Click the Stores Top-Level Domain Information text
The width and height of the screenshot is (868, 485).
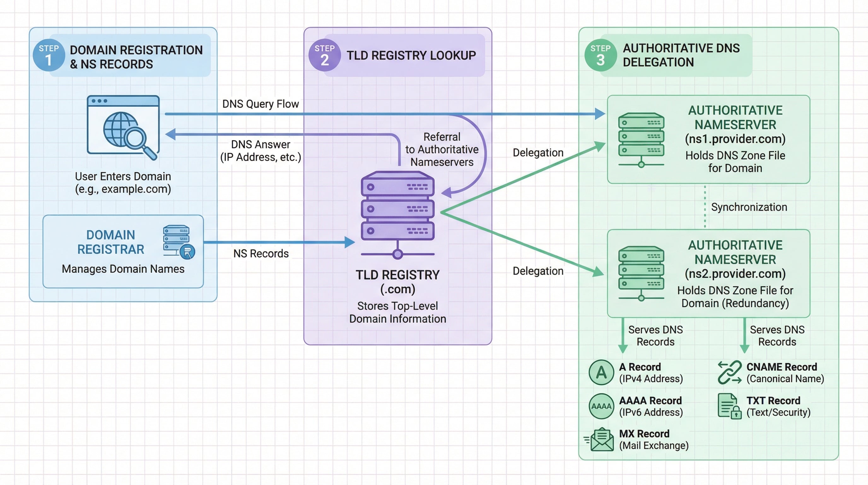coord(398,312)
